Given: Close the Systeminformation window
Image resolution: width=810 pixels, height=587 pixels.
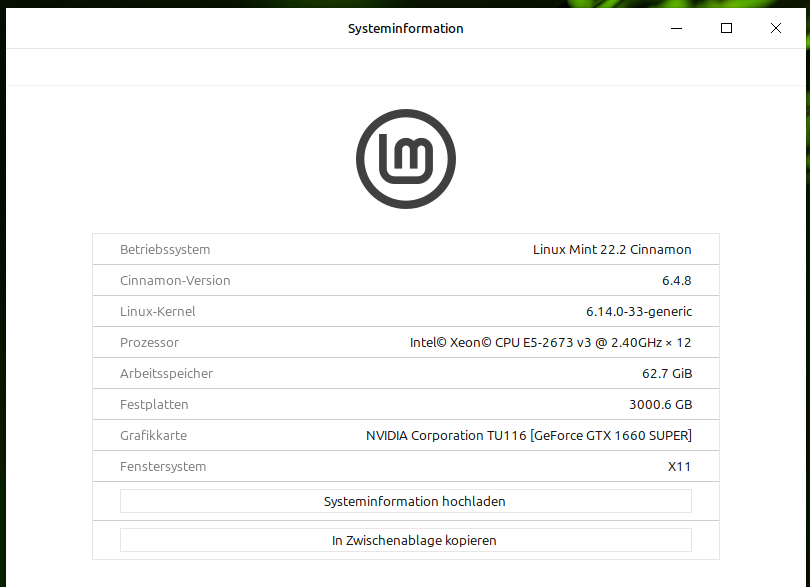Looking at the screenshot, I should tap(776, 28).
